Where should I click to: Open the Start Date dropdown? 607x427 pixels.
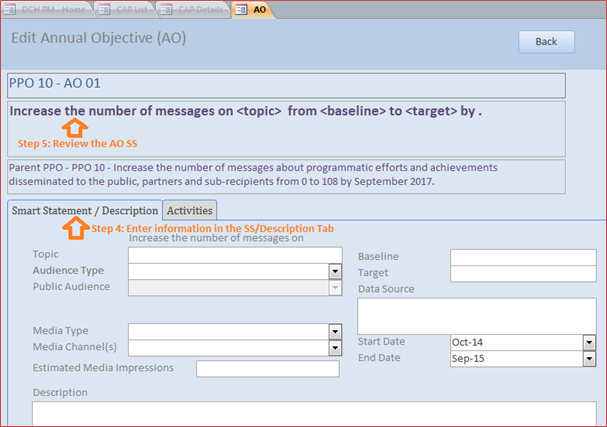tap(589, 342)
